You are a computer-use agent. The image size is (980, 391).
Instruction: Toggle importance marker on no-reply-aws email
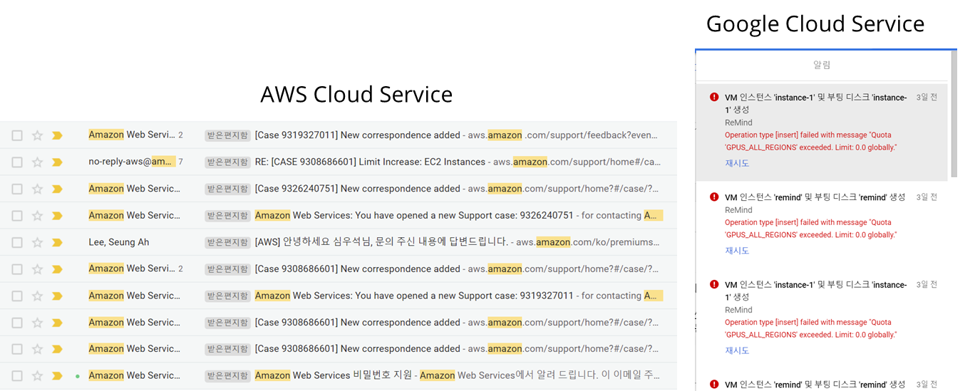point(57,162)
